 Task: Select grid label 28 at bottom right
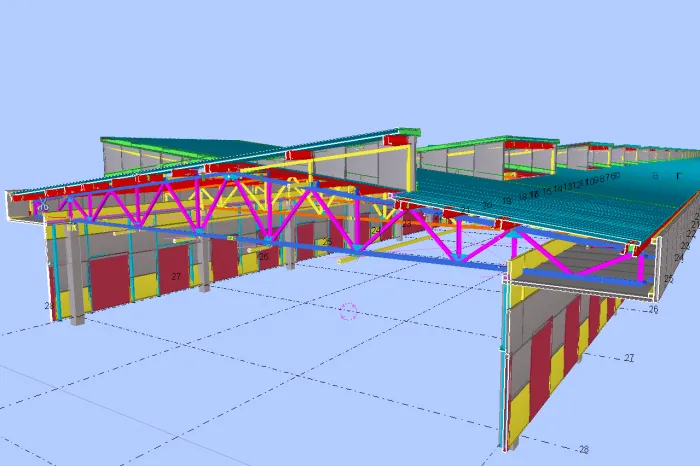click(x=583, y=449)
